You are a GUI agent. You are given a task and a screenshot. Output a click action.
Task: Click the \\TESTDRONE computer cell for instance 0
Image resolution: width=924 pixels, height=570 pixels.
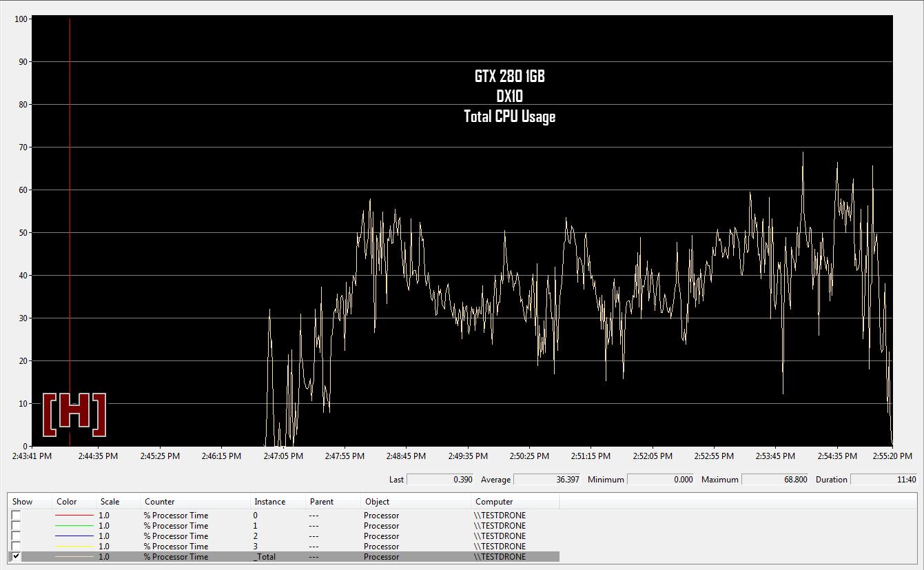point(500,516)
